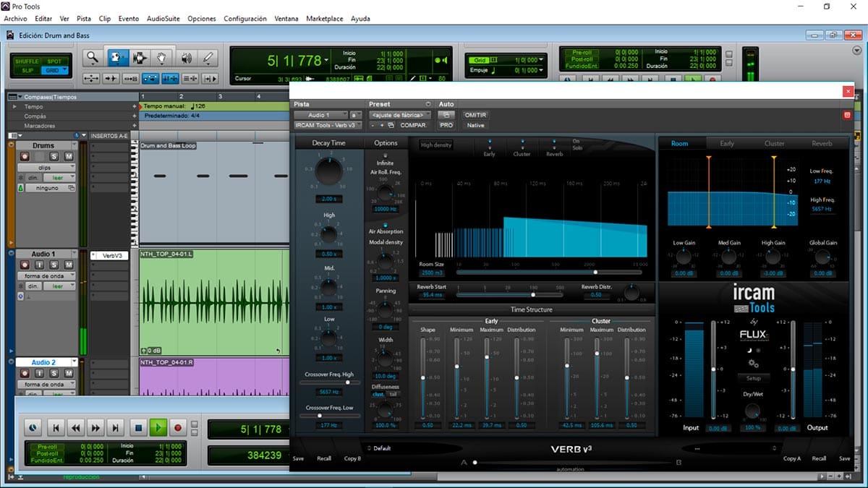Screen dimensions: 868x488
Task: Switch to the Cluster tab in Verb v3
Action: [775, 143]
